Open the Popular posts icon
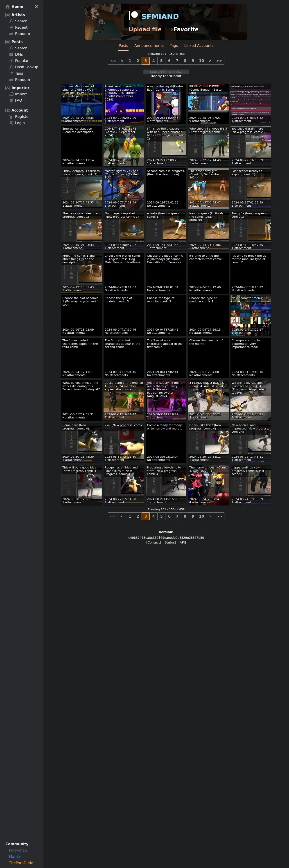 (x=11, y=61)
